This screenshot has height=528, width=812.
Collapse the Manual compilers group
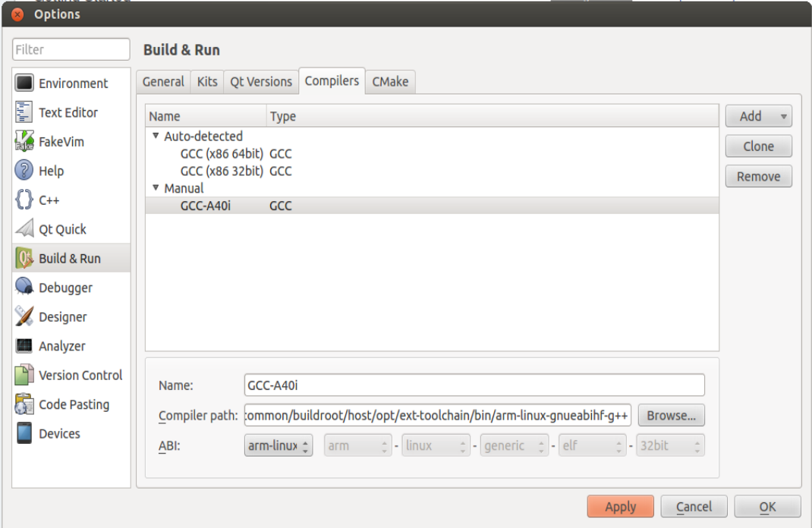156,188
